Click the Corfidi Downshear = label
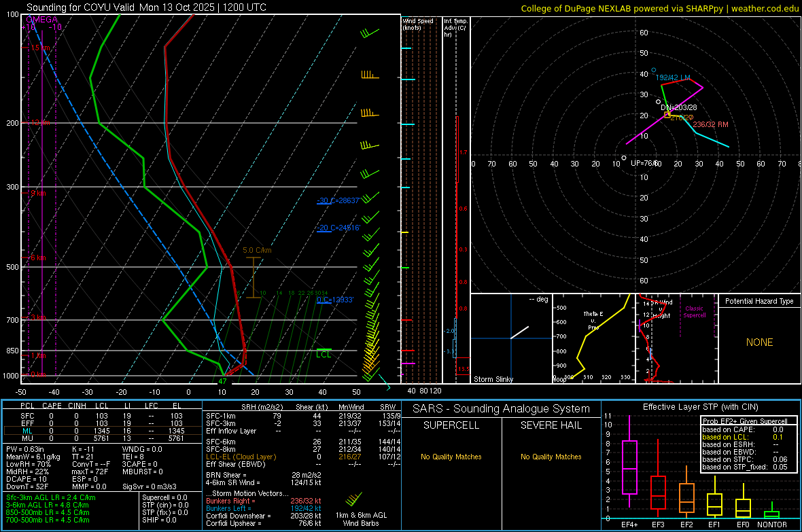 [239, 516]
